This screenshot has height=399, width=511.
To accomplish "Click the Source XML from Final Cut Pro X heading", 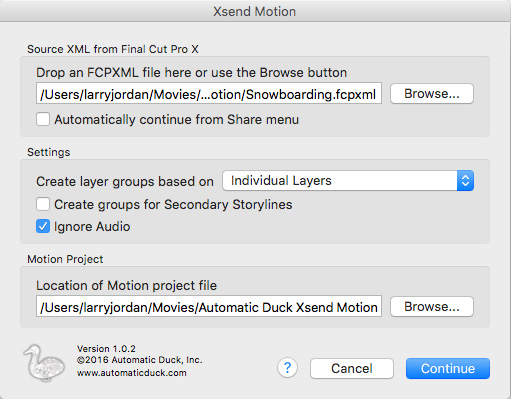I will tap(113, 49).
